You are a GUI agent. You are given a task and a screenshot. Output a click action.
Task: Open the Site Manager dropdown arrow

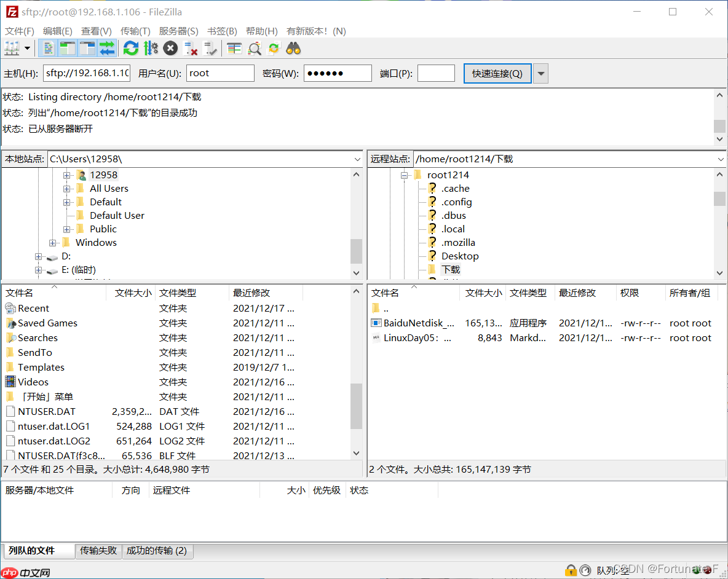tap(26, 48)
